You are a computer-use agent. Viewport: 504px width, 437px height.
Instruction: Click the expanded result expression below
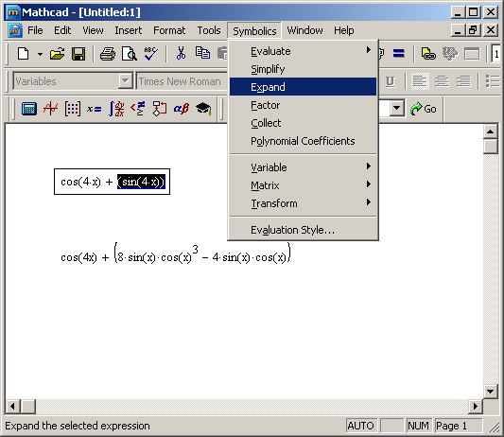point(176,254)
